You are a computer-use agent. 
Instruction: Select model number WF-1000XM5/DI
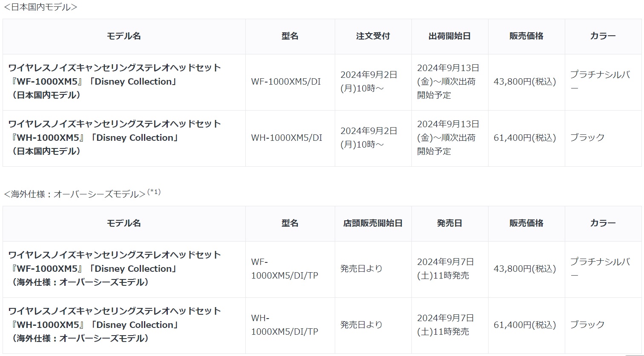pyautogui.click(x=286, y=81)
